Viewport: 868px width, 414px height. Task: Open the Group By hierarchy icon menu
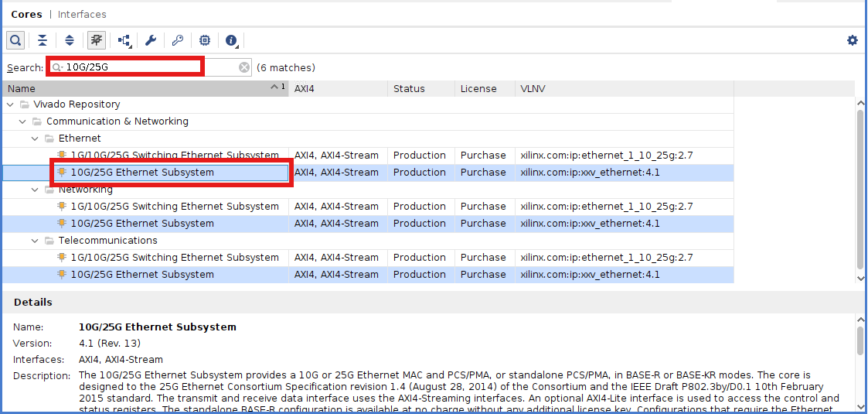tap(124, 40)
